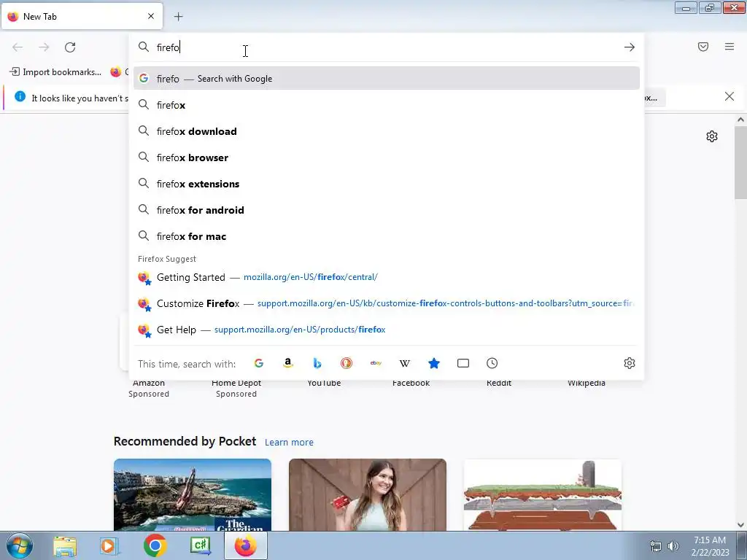Image resolution: width=747 pixels, height=560 pixels.
Task: Click Import bookmarks toolbar button
Action: (55, 72)
